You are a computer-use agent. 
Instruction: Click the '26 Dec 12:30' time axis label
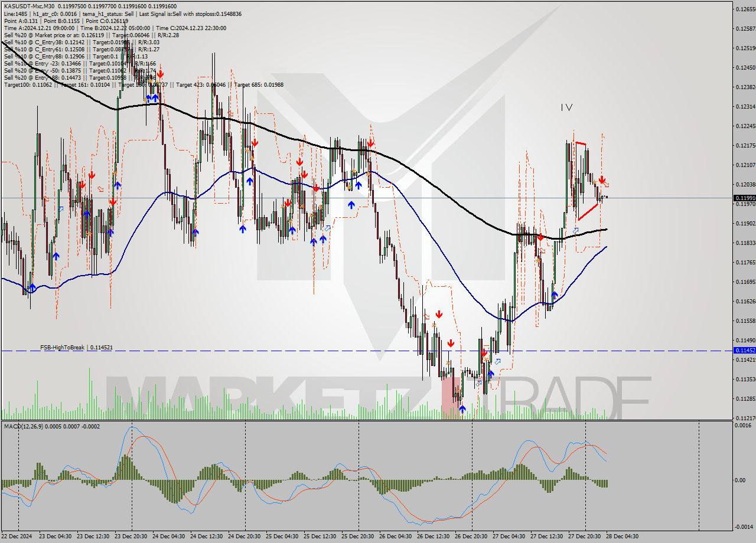pos(434,537)
